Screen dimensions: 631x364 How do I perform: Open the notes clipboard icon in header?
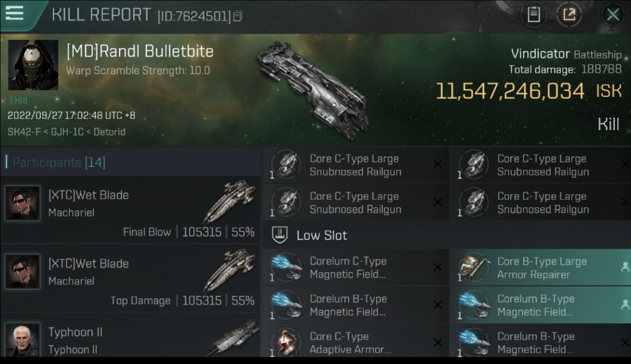533,15
